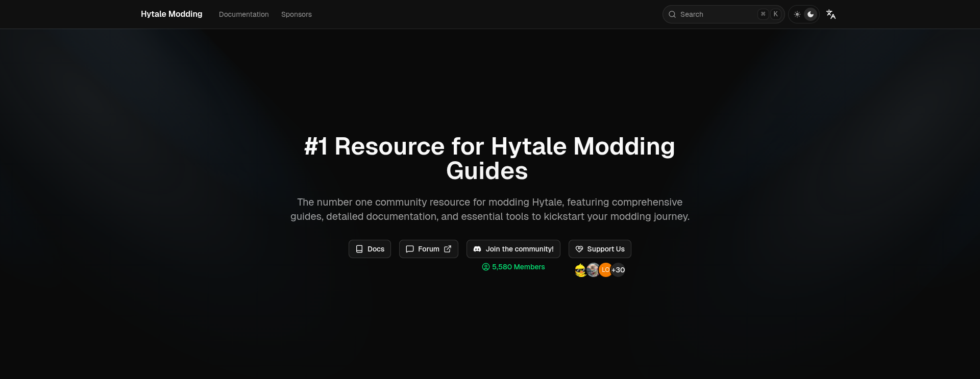
Task: Open the language translation selector
Action: point(831,14)
